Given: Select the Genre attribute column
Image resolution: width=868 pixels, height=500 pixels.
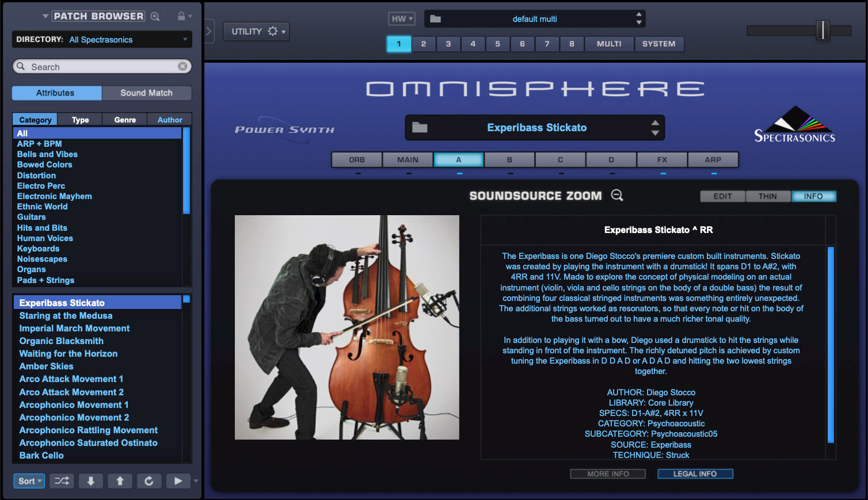Looking at the screenshot, I should pos(125,120).
